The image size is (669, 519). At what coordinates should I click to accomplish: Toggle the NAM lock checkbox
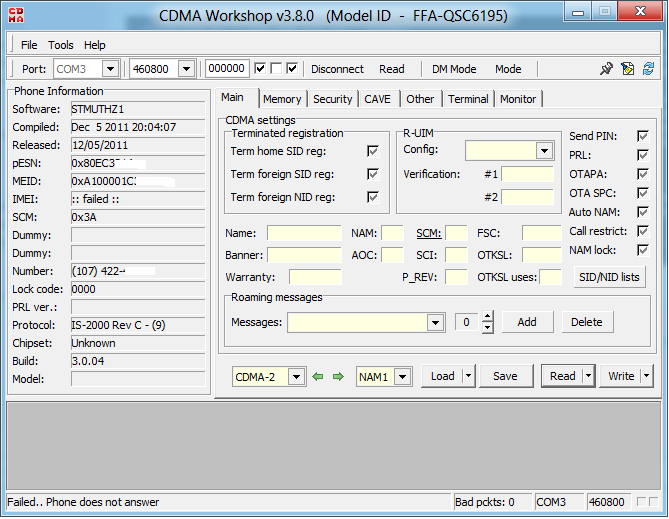(x=643, y=250)
